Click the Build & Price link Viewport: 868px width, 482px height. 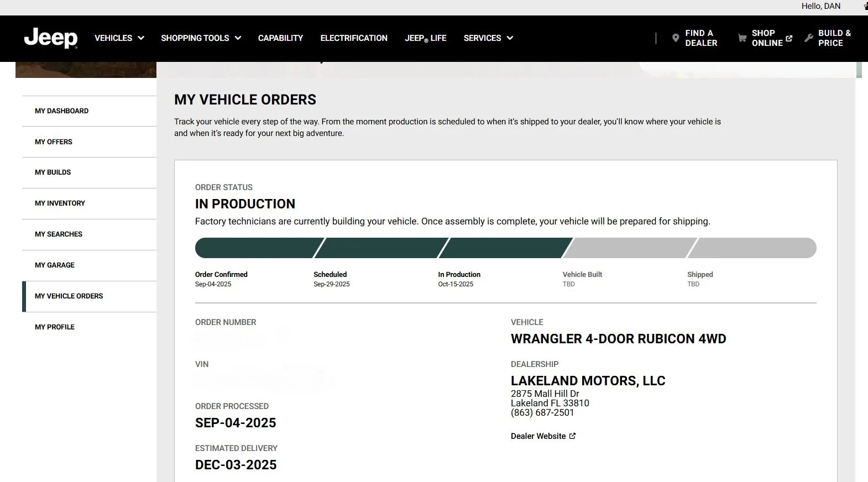[x=828, y=38]
